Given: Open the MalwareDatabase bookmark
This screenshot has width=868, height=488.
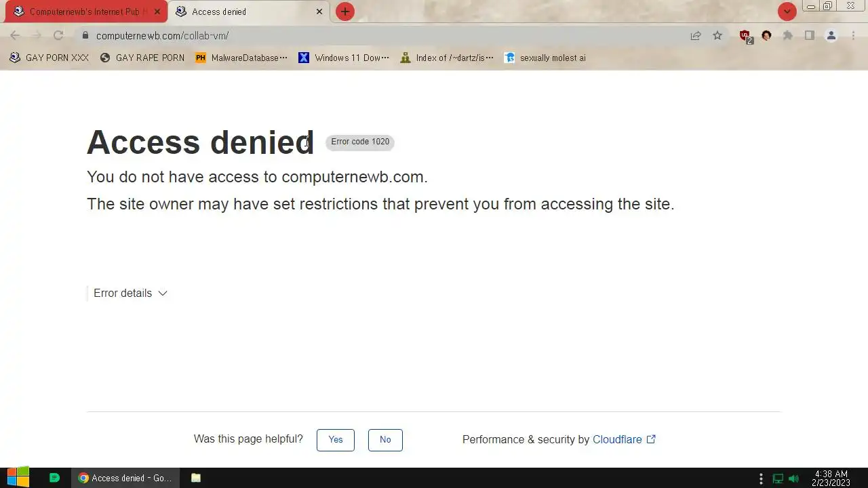Looking at the screenshot, I should [241, 58].
